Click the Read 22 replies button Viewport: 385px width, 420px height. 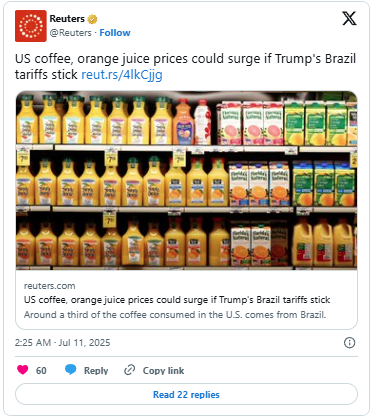tap(186, 394)
